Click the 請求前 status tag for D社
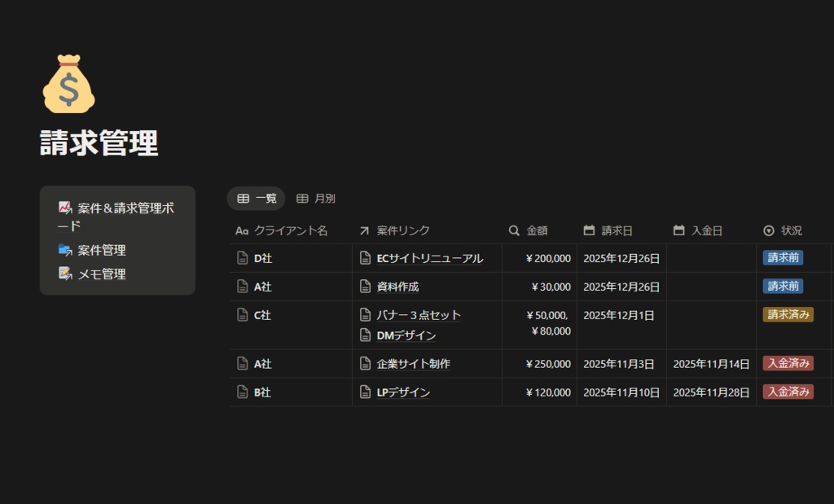834x504 pixels. click(x=782, y=257)
